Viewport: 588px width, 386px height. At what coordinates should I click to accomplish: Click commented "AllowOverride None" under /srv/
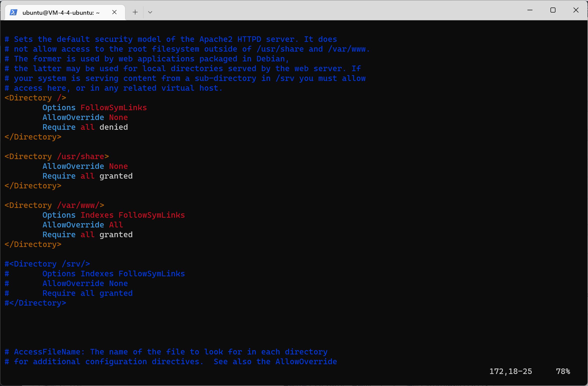[85, 283]
